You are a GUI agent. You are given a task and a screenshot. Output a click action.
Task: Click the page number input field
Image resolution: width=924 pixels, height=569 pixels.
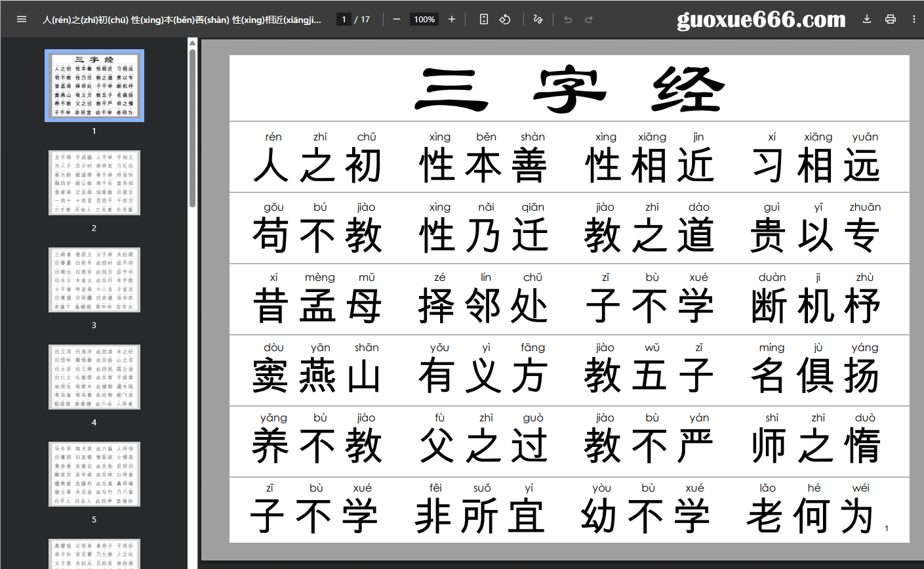[344, 19]
